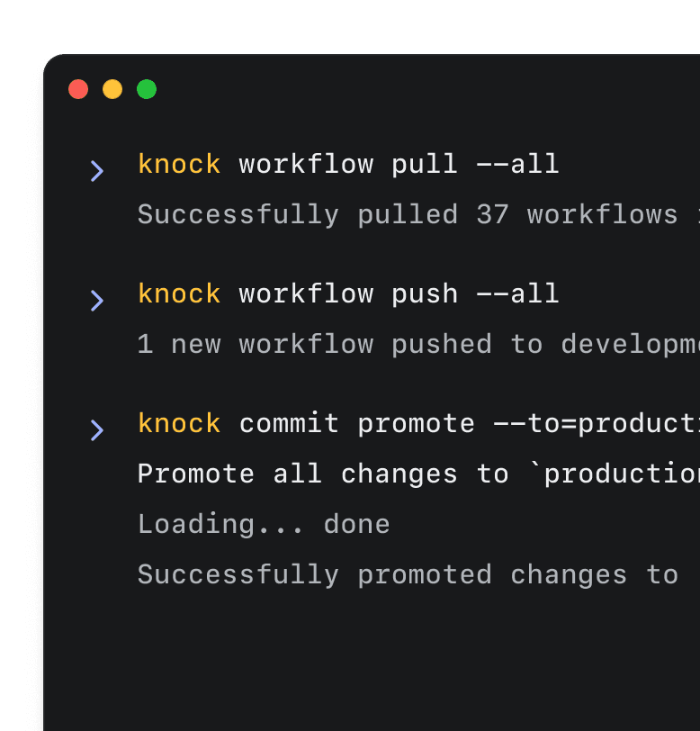Click the green traffic-light circle
Image resolution: width=700 pixels, height=731 pixels.
click(x=146, y=89)
